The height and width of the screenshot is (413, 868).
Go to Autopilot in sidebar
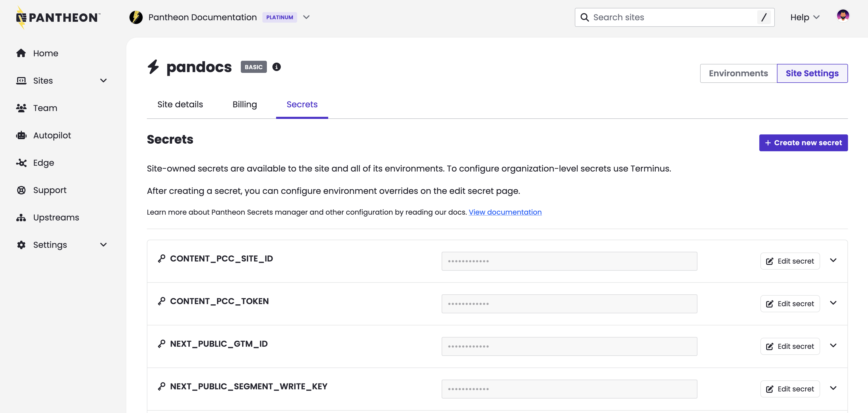point(52,135)
